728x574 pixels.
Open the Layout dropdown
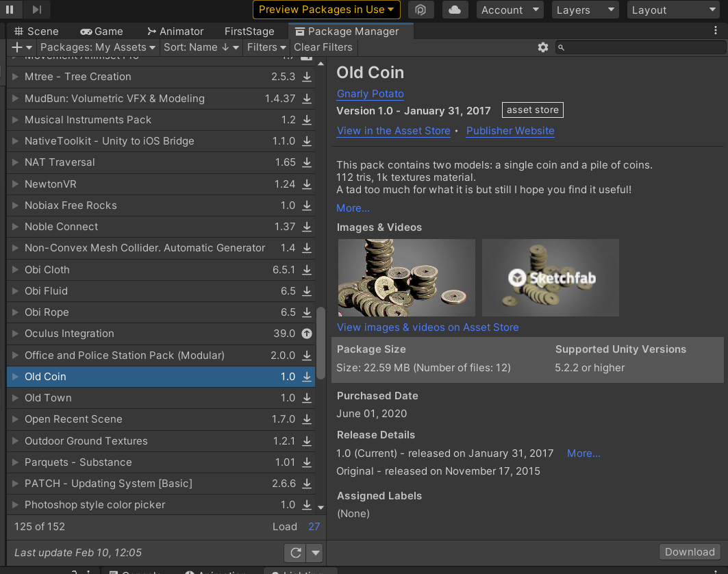[673, 10]
